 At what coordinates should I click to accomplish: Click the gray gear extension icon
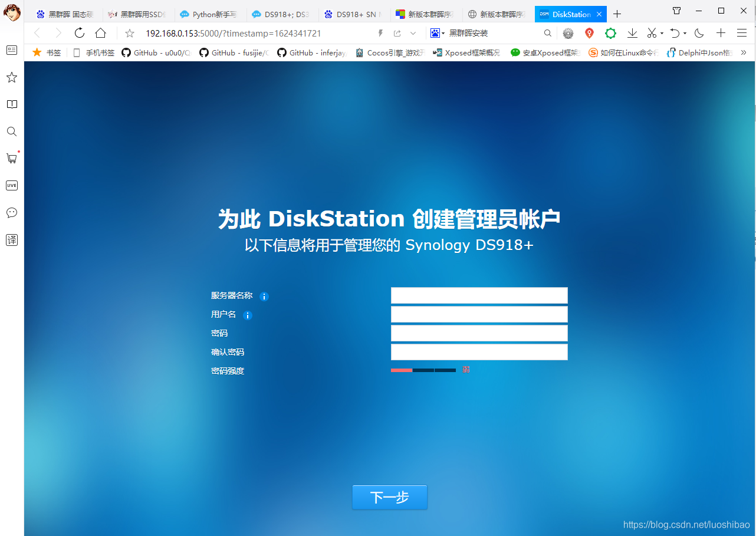pos(568,33)
